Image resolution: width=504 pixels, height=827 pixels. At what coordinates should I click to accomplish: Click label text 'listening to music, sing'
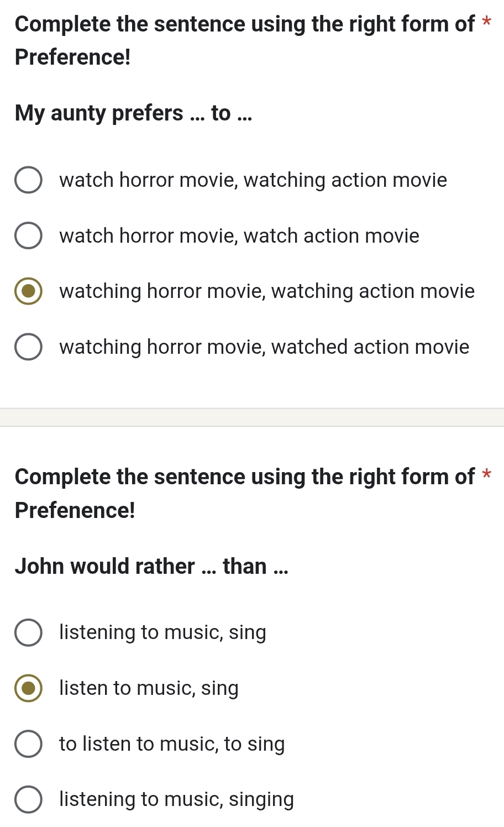(x=162, y=632)
